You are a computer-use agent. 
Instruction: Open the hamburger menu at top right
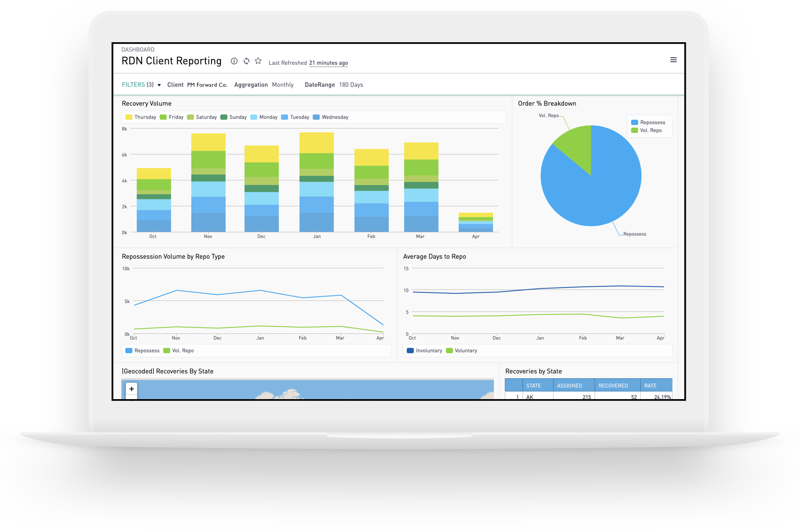pos(674,60)
